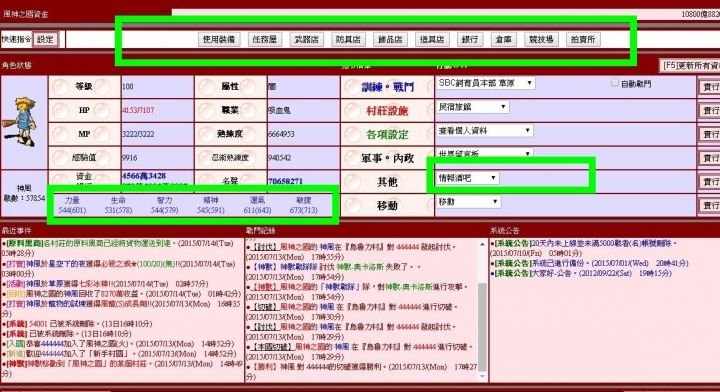Click the battle log scrollbar down arrow
The height and width of the screenshot is (392, 720).
pos(482,376)
